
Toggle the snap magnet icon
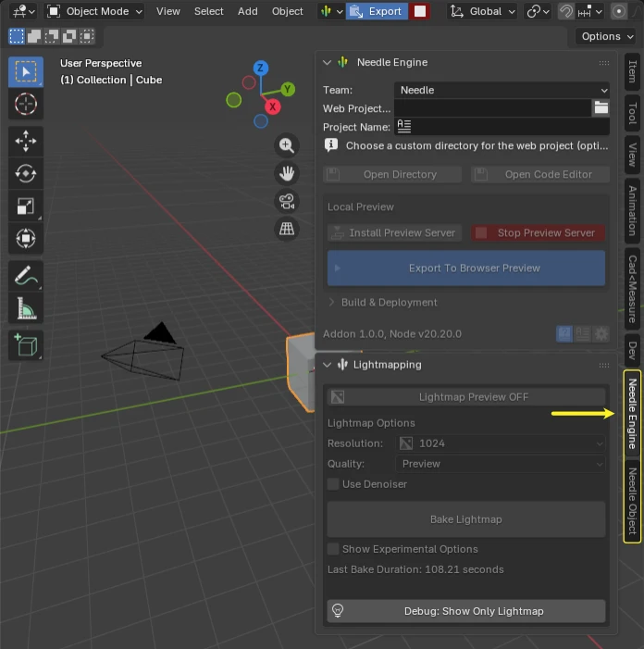click(566, 11)
